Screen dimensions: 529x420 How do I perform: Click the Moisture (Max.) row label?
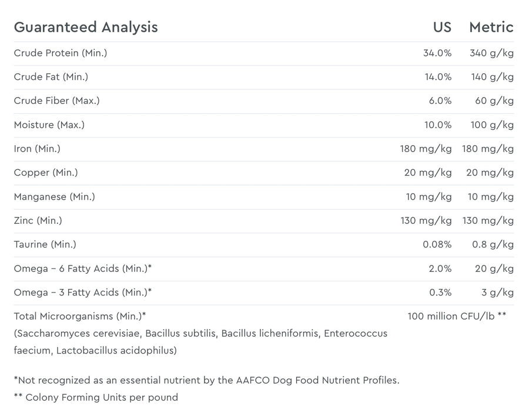coord(49,125)
